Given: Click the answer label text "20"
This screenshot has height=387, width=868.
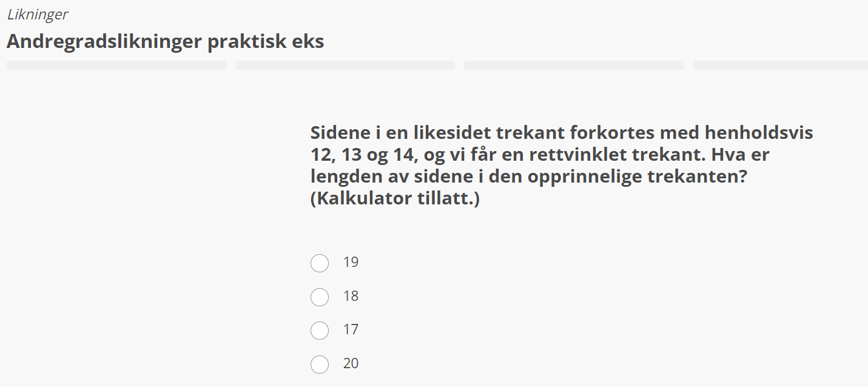Looking at the screenshot, I should [x=351, y=363].
